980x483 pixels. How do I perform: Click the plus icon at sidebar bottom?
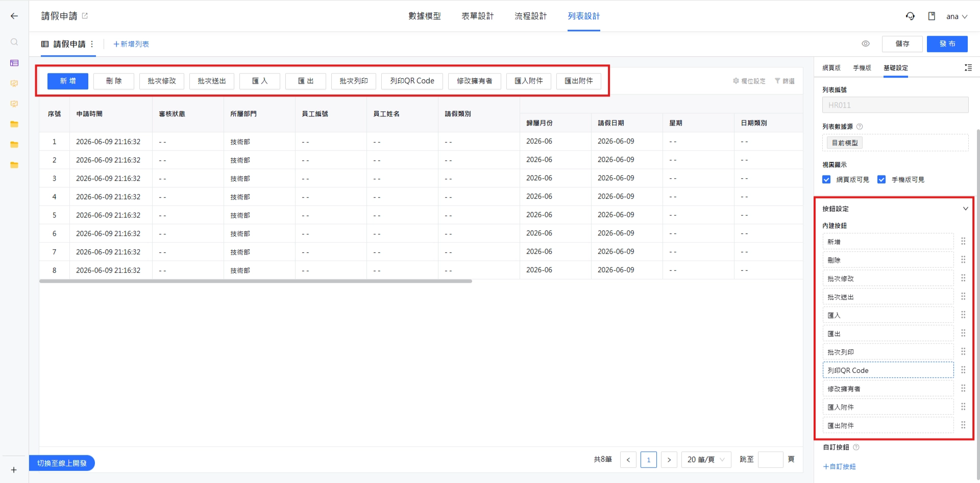[x=14, y=470]
